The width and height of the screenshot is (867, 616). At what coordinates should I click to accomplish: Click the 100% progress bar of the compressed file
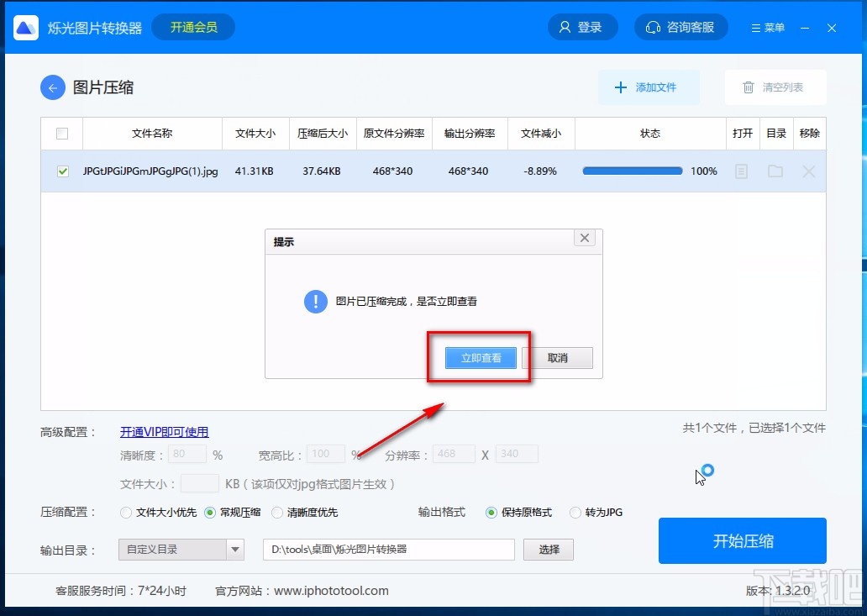tap(632, 171)
